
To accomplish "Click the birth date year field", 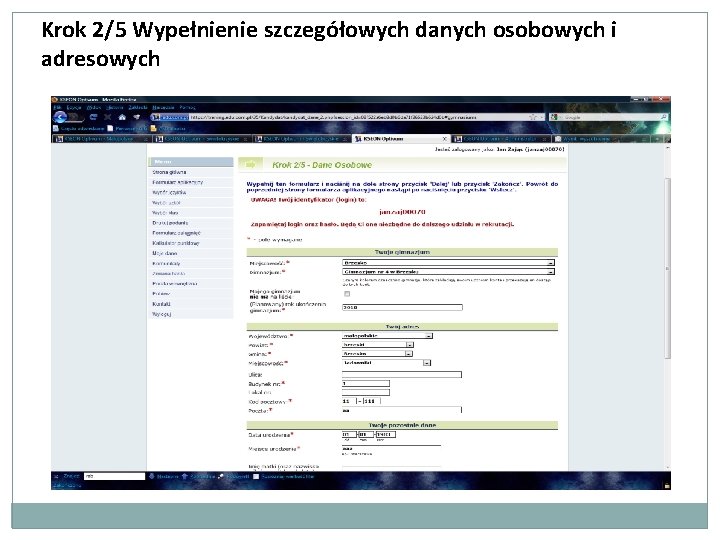I will click(x=386, y=434).
